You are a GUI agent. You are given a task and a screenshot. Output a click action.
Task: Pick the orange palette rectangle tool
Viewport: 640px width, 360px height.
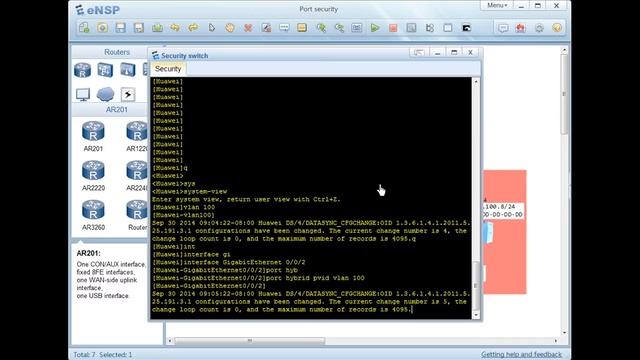(302, 28)
